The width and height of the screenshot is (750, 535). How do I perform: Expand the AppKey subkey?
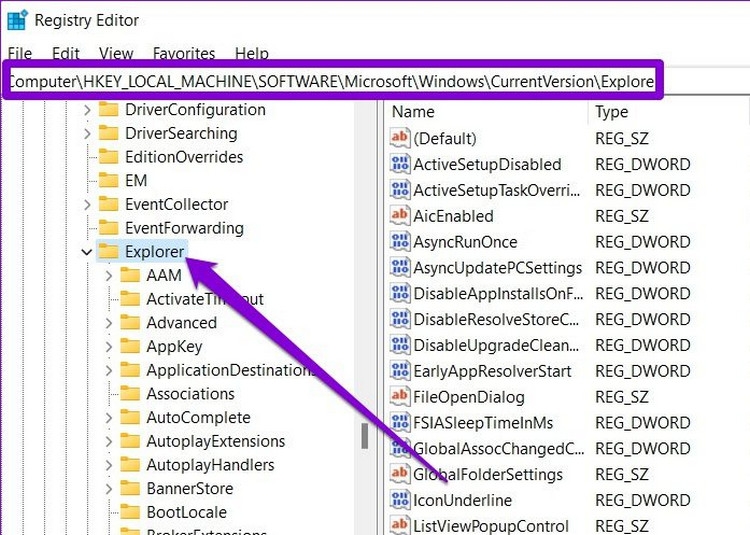coord(109,347)
